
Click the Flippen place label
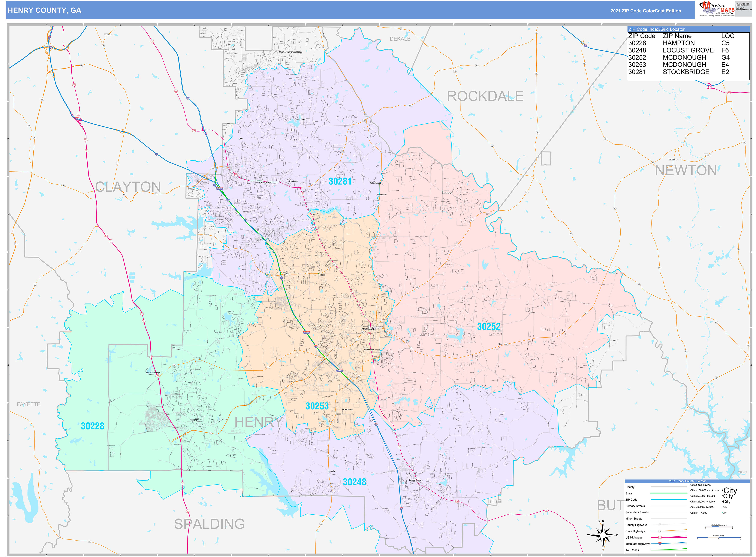(322, 275)
